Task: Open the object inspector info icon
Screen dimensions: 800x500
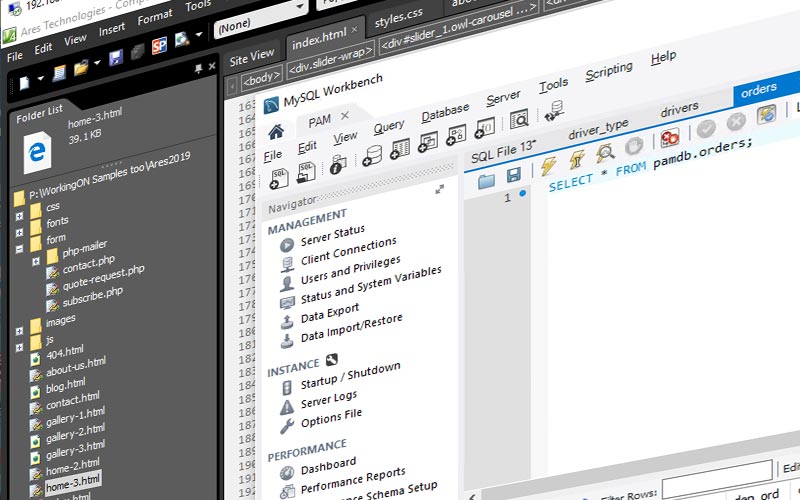Action: 337,164
